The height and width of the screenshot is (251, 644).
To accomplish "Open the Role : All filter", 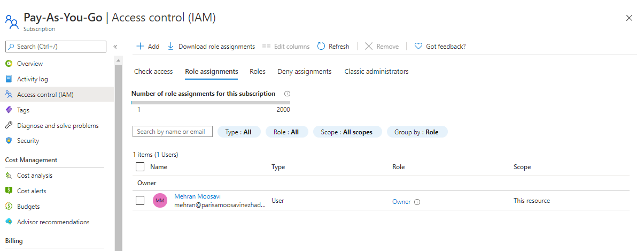I will pos(286,132).
